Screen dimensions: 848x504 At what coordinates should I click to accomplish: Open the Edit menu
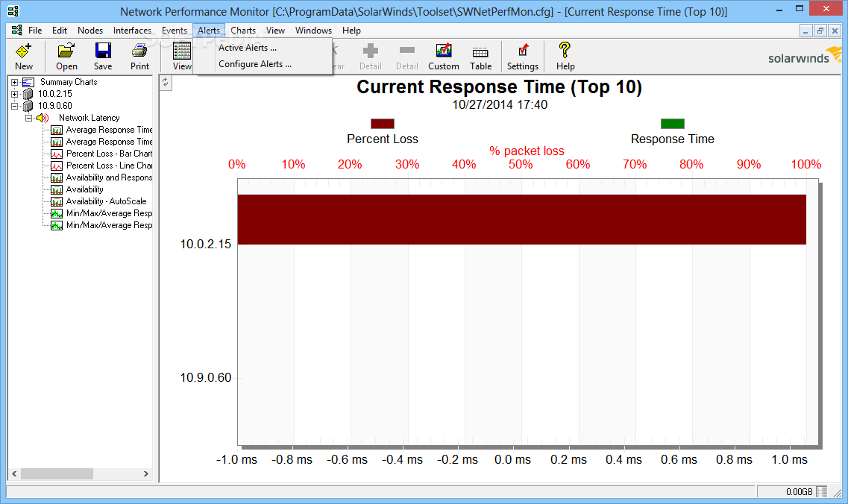click(60, 31)
